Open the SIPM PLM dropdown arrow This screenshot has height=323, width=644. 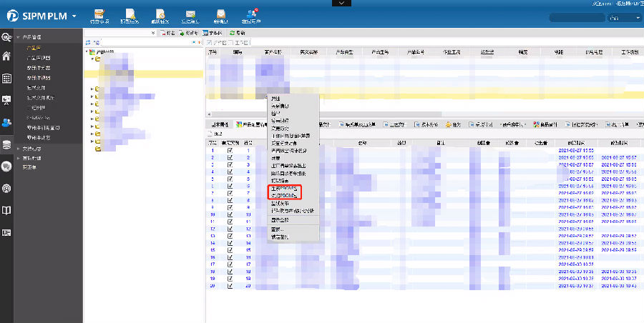73,17
